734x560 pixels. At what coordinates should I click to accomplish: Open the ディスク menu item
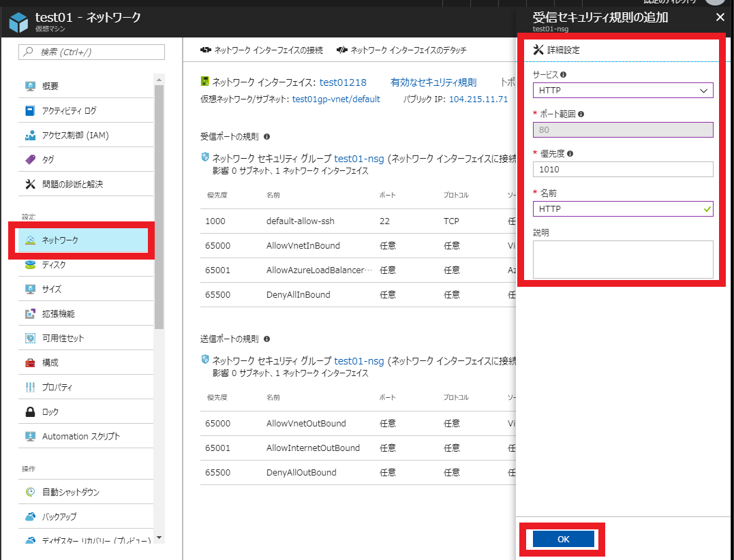click(x=86, y=265)
